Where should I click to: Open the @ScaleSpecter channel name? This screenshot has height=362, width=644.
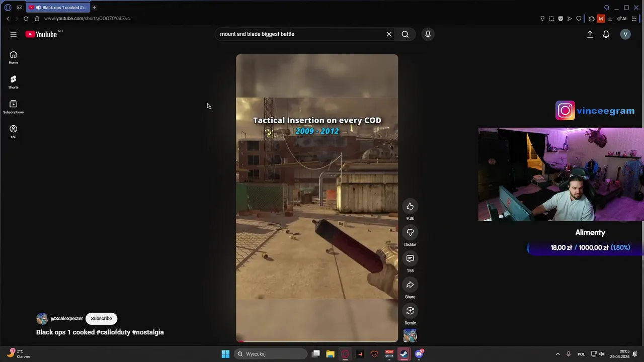[67, 319]
